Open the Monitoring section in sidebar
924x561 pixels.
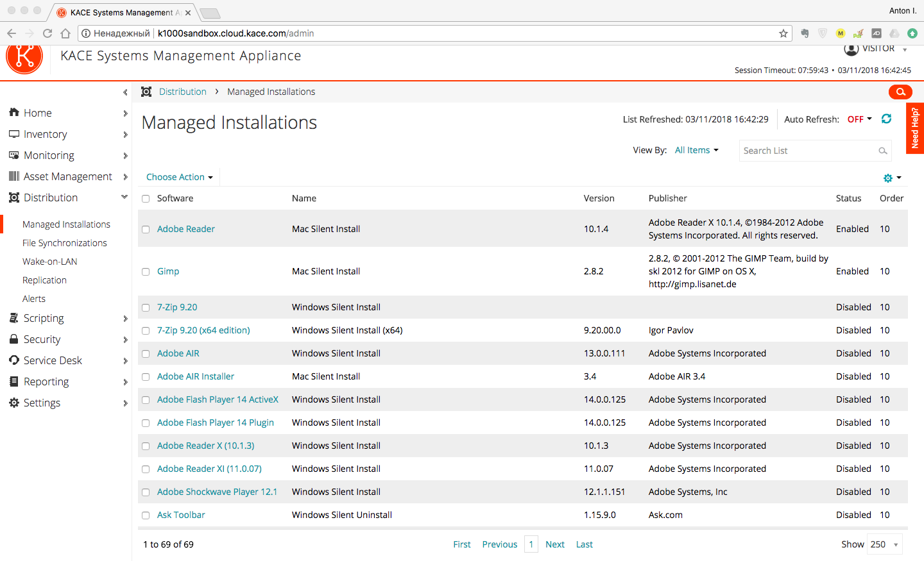tap(49, 155)
